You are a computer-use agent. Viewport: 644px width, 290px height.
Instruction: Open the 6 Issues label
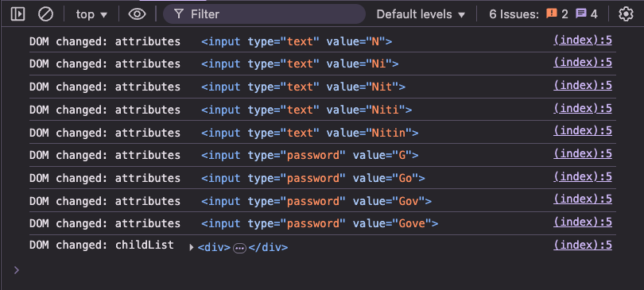pos(514,14)
